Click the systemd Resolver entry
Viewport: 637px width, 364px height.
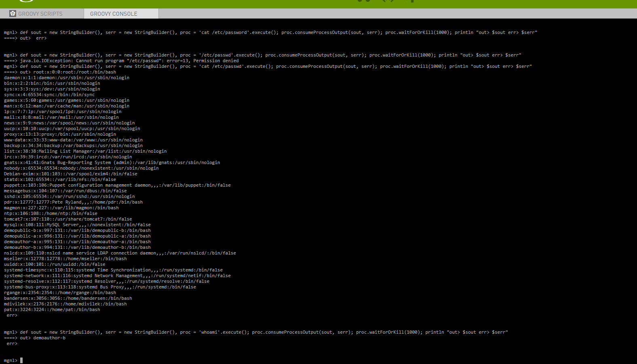coord(107,281)
